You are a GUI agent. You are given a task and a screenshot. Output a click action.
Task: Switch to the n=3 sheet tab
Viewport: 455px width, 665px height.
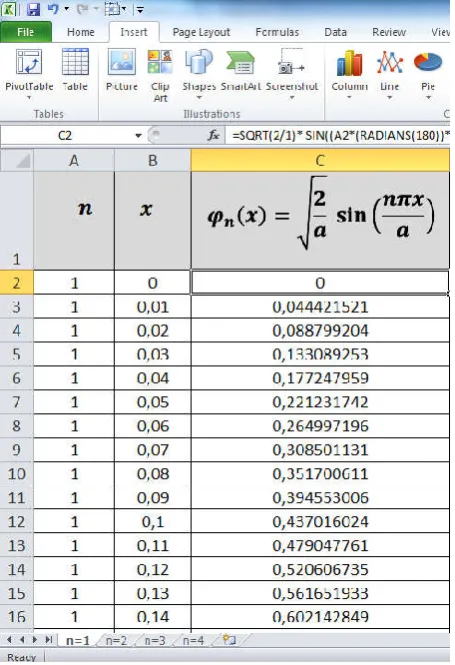[155, 640]
